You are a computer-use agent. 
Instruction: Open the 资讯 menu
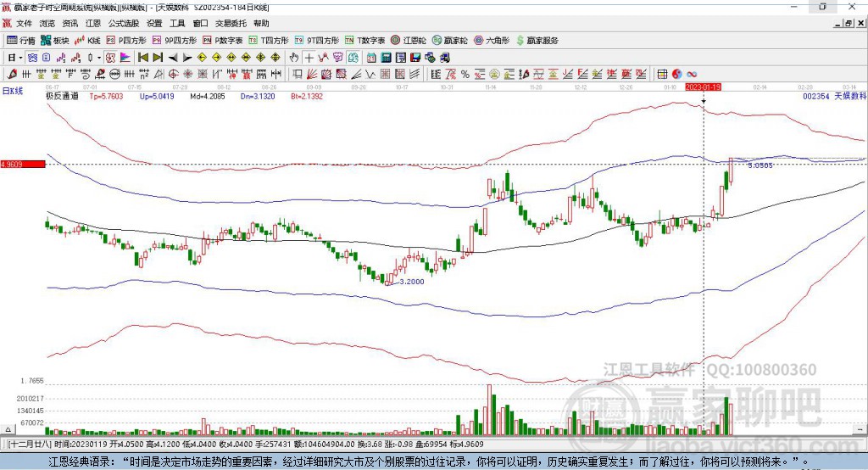(x=70, y=23)
